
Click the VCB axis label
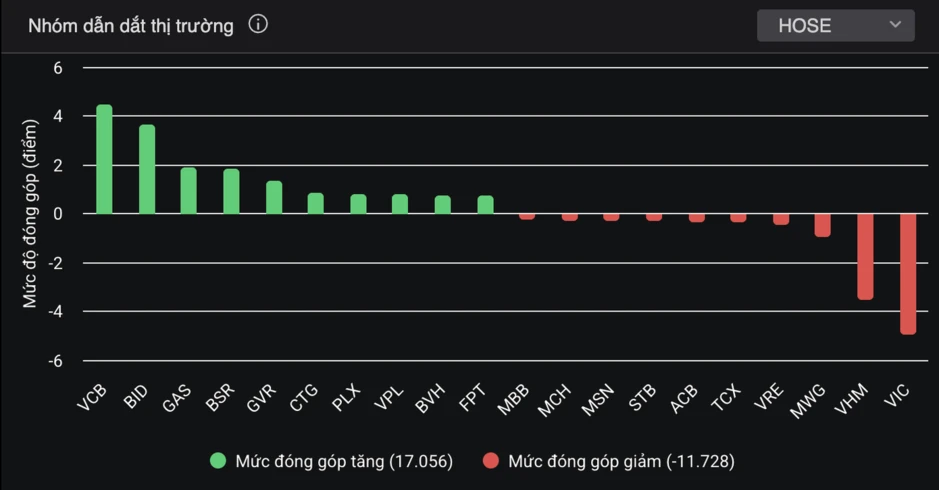coord(92,398)
